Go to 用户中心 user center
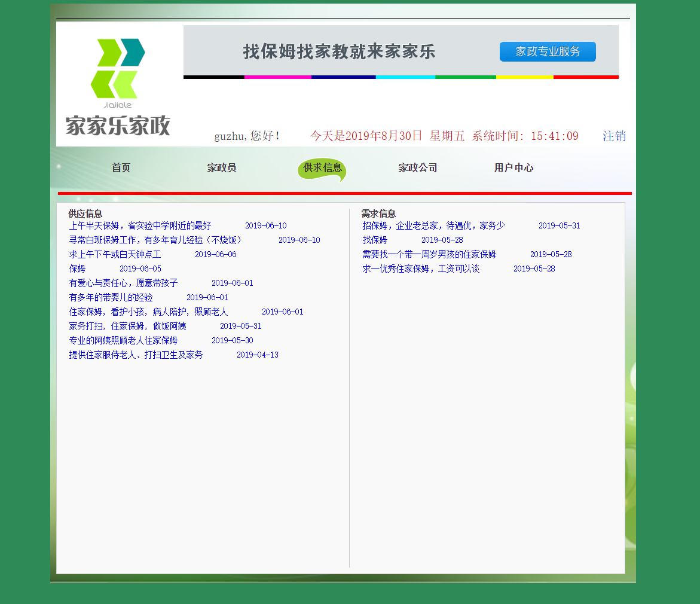This screenshot has width=700, height=604. [x=513, y=167]
